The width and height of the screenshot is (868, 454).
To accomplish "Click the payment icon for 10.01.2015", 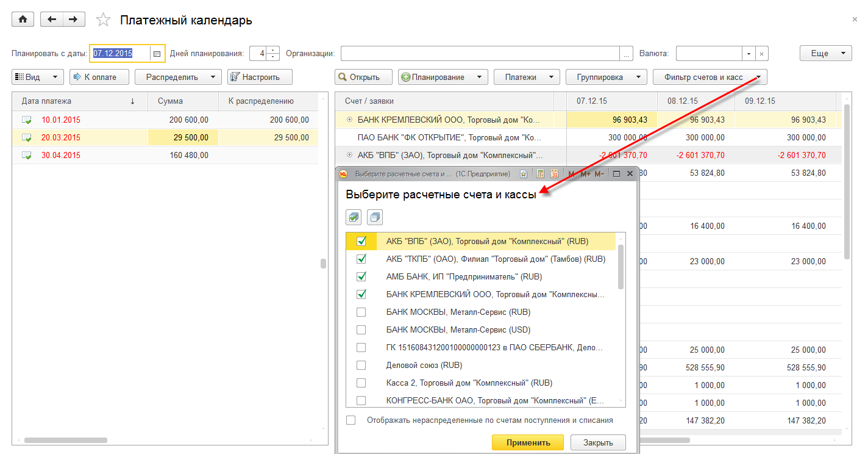I will tap(27, 120).
